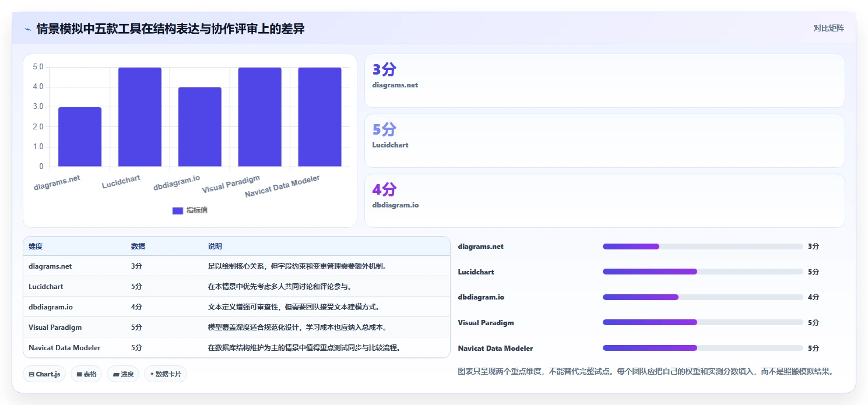This screenshot has width=868, height=405.
Task: Click Navicat Data Modeler x-axis label
Action: pyautogui.click(x=283, y=186)
